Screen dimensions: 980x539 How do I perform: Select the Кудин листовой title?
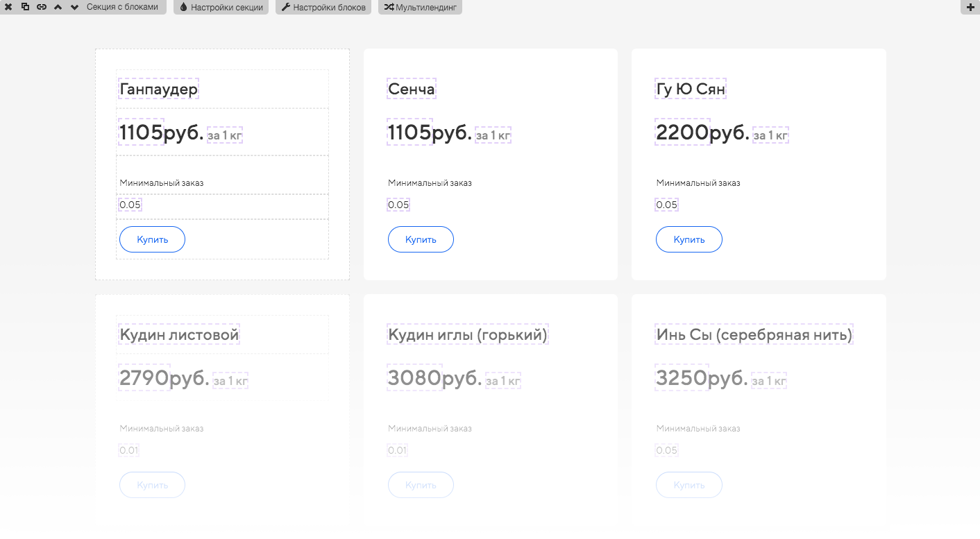click(x=179, y=335)
